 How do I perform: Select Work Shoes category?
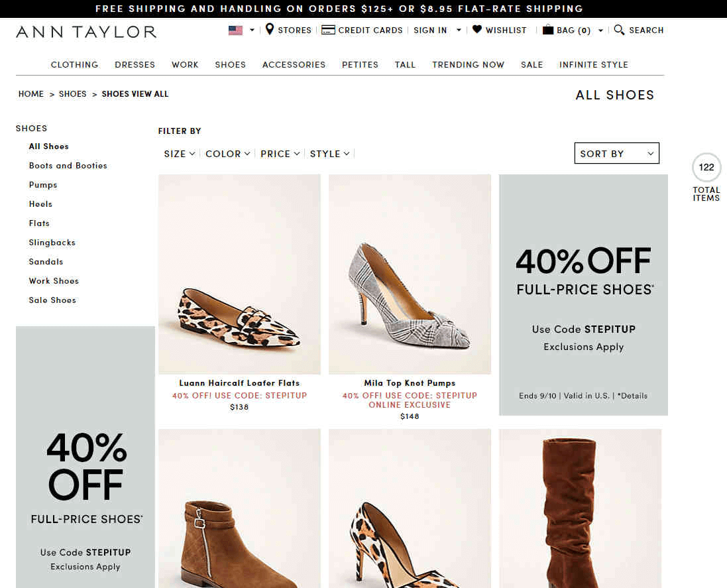(x=54, y=281)
